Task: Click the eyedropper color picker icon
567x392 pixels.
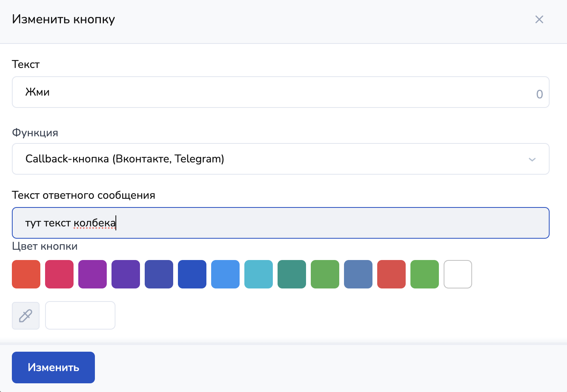Action: [x=26, y=316]
